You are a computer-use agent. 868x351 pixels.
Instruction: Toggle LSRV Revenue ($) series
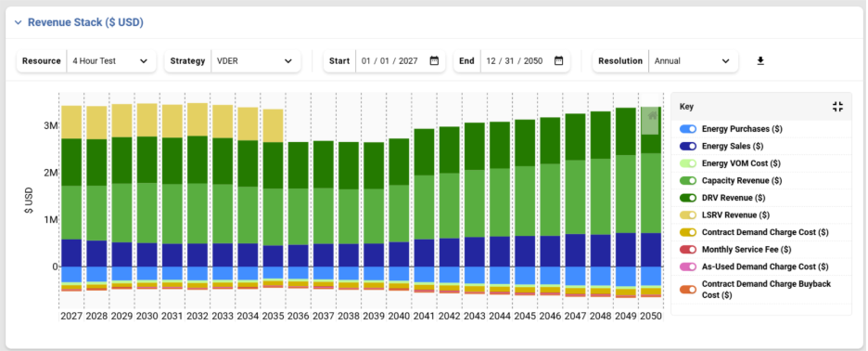[688, 215]
